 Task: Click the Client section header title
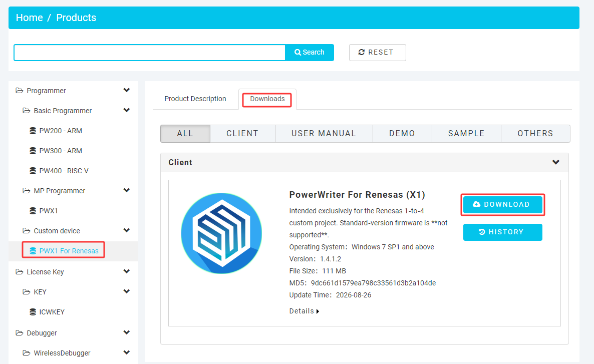[x=180, y=163]
